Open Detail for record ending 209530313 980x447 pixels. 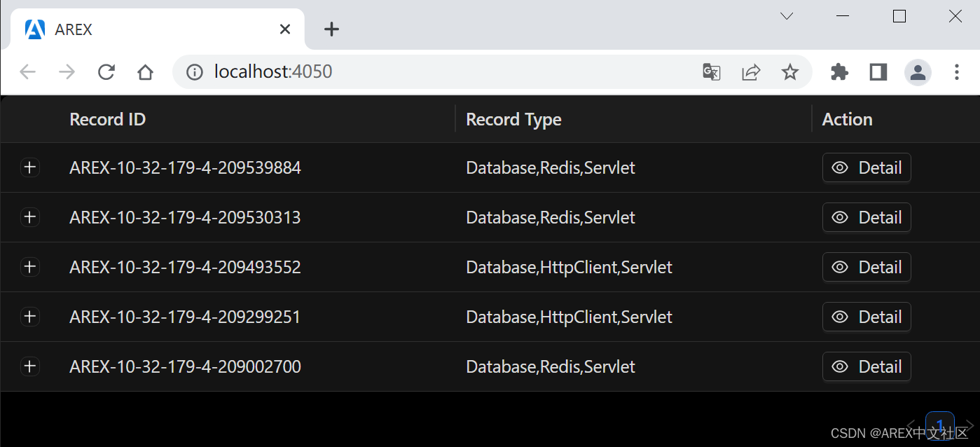pos(867,217)
